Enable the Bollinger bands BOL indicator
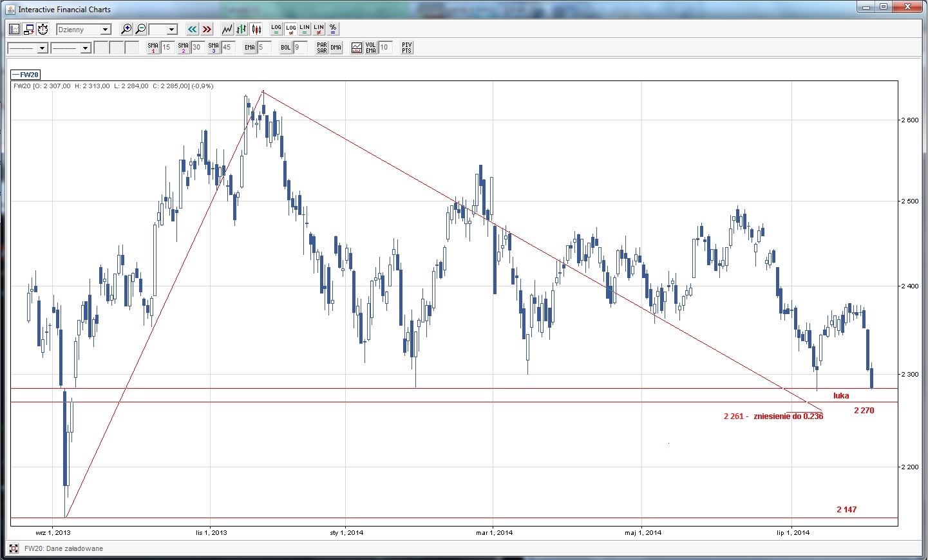 [285, 48]
